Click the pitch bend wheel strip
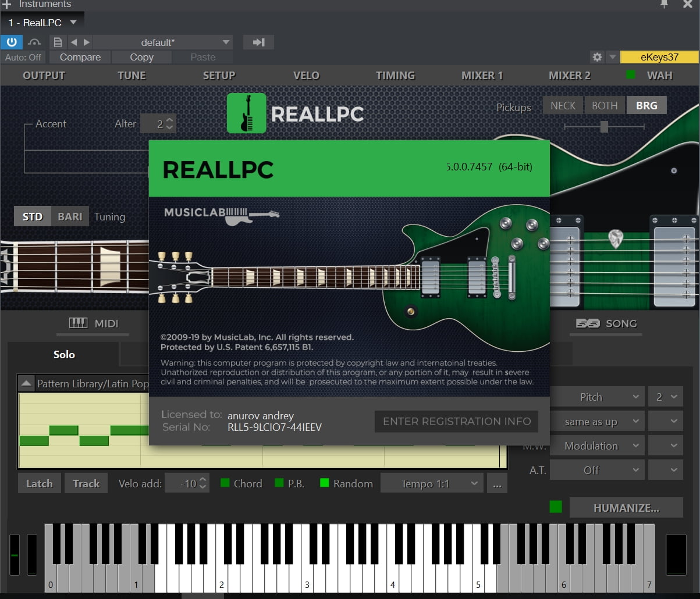Viewport: 700px width, 599px height. pyautogui.click(x=15, y=555)
